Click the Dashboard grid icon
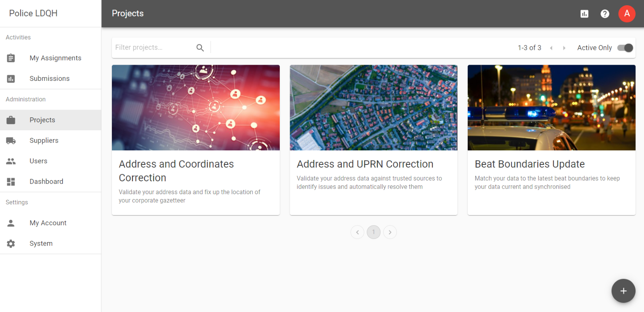Screen dimensions: 644x312 coord(11,182)
